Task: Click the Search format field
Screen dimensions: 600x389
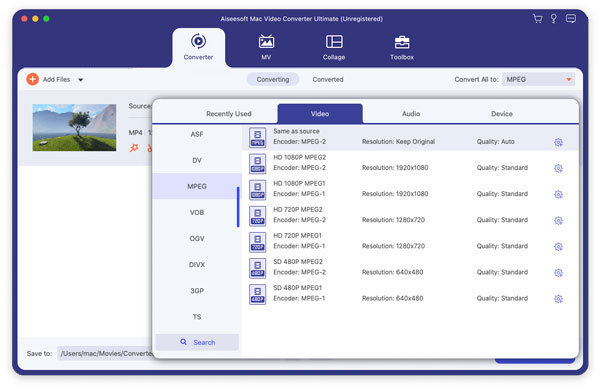Action: click(x=197, y=342)
